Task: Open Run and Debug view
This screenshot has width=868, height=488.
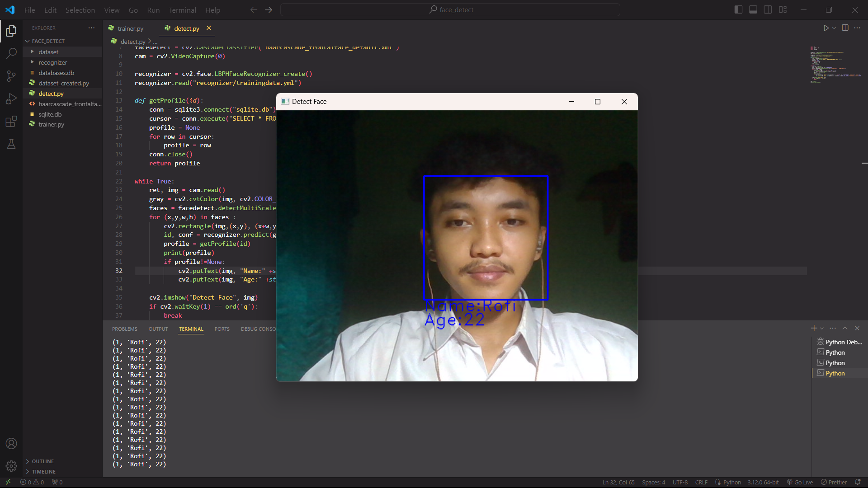Action: [11, 99]
